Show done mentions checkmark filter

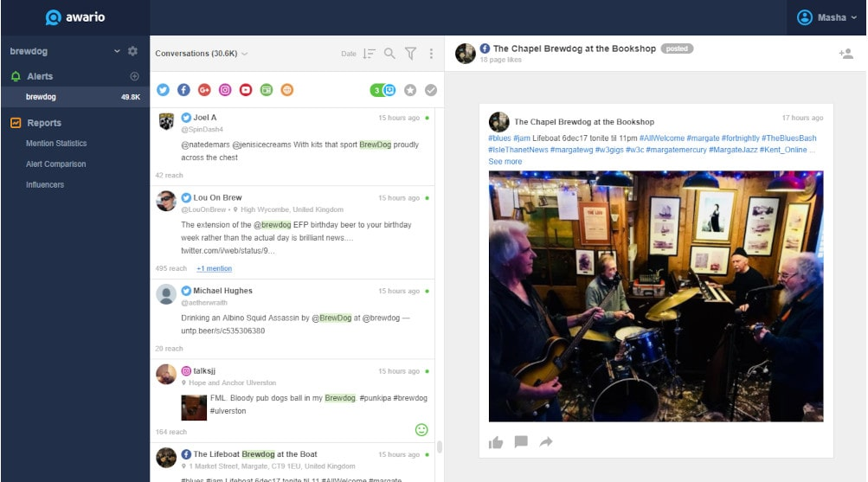(x=431, y=90)
